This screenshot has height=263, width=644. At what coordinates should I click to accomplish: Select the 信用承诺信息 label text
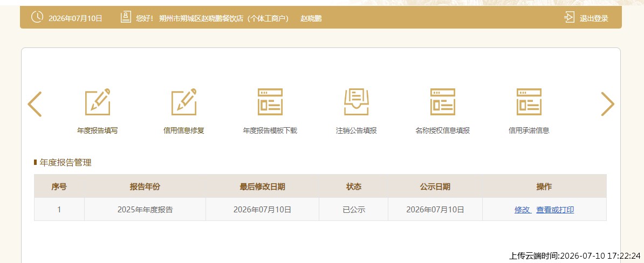(529, 131)
